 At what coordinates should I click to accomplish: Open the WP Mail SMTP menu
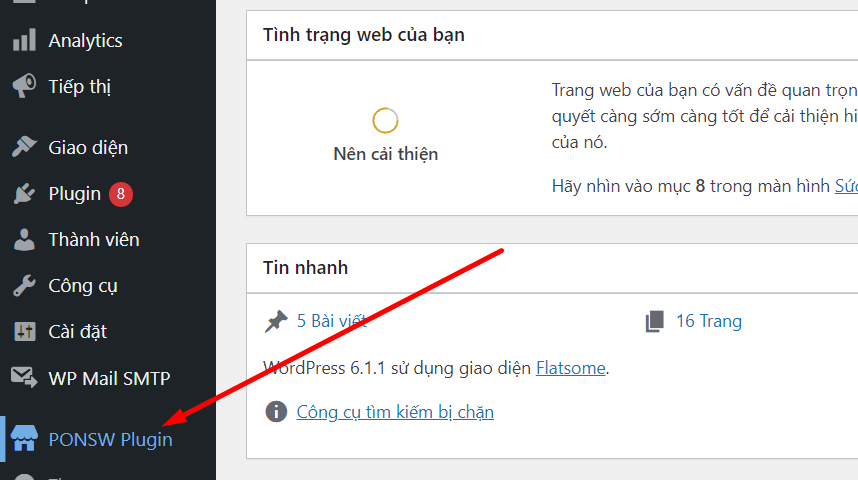pyautogui.click(x=109, y=378)
